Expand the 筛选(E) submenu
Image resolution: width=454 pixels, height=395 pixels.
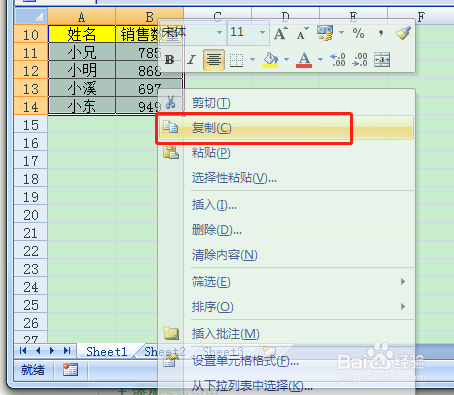(x=286, y=282)
